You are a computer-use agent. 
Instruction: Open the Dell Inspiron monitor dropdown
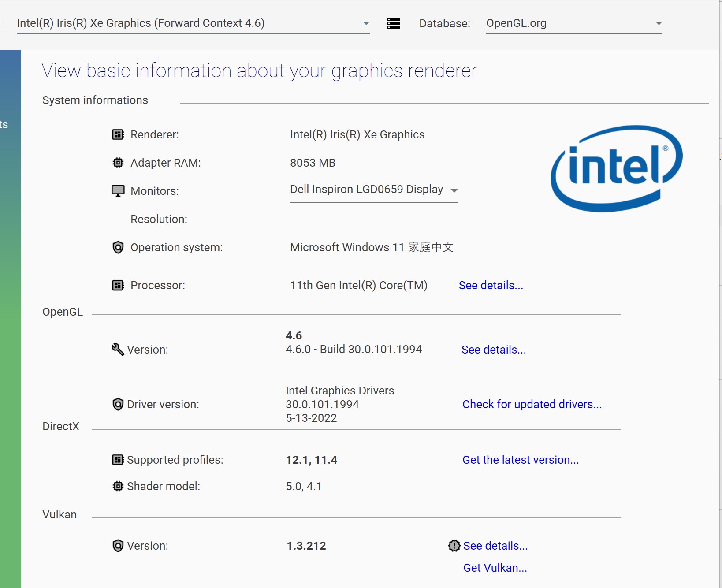coord(373,190)
